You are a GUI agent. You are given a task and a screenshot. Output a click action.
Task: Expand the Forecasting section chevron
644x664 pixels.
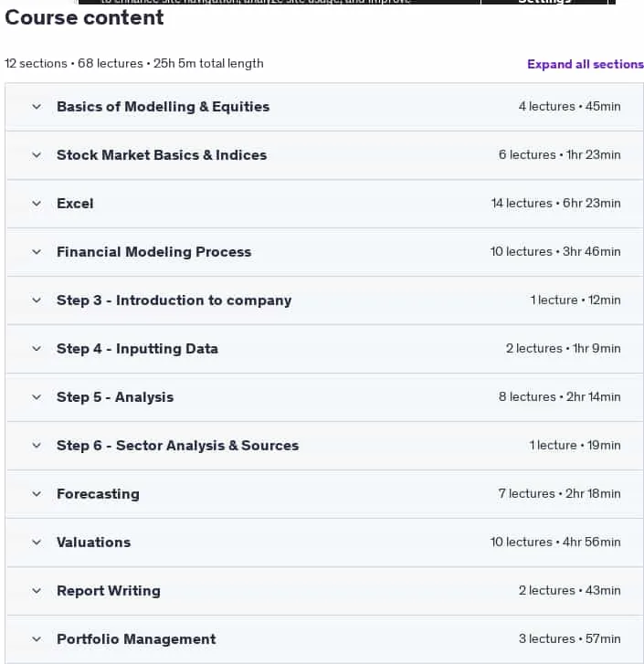pos(37,494)
